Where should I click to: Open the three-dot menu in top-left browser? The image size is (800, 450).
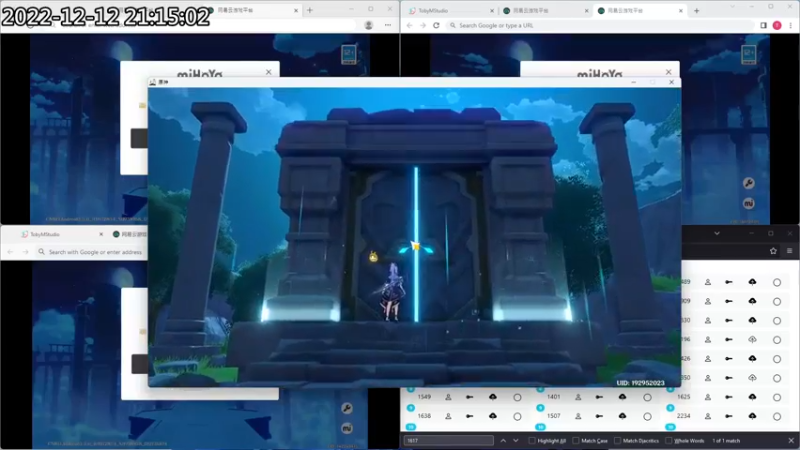coord(388,25)
